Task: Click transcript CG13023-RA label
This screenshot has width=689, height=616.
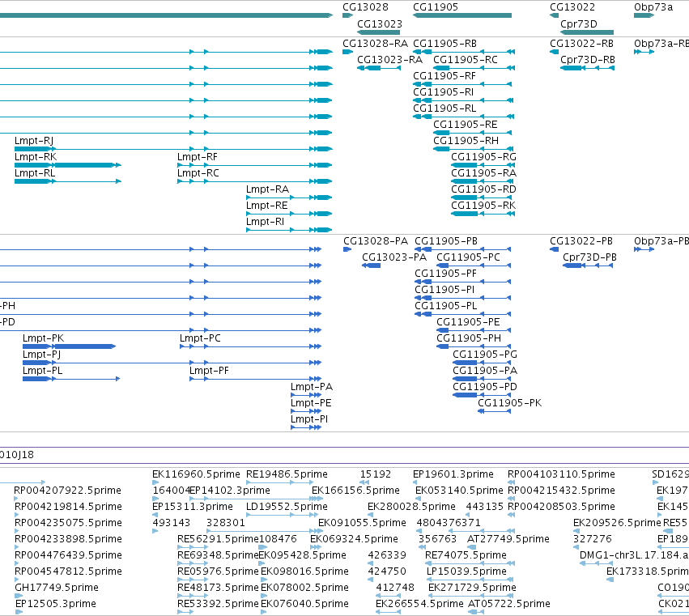Action: click(x=389, y=60)
